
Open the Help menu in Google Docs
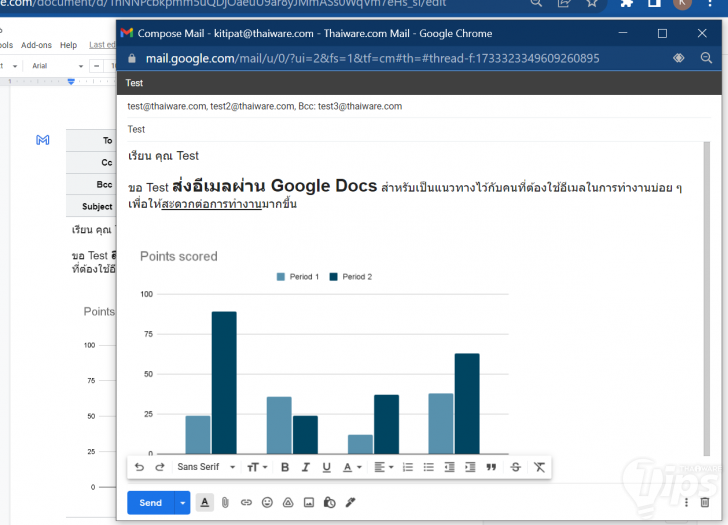68,45
